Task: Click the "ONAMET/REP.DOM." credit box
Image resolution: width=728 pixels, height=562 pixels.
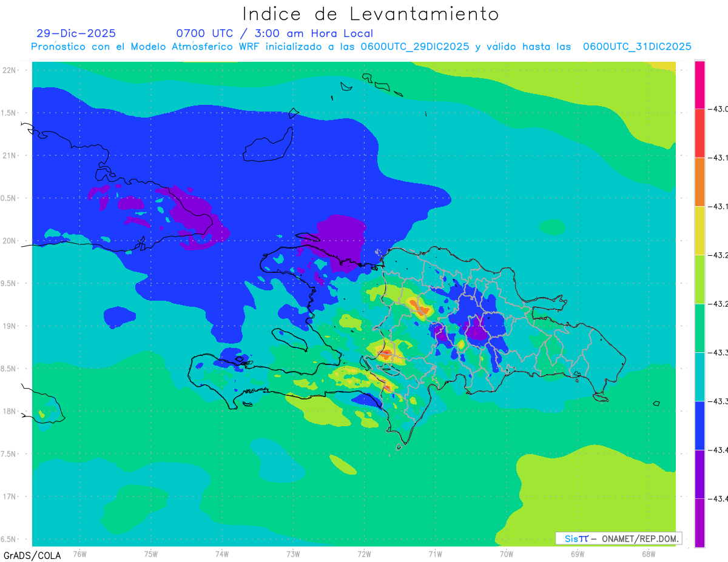Action: point(619,538)
